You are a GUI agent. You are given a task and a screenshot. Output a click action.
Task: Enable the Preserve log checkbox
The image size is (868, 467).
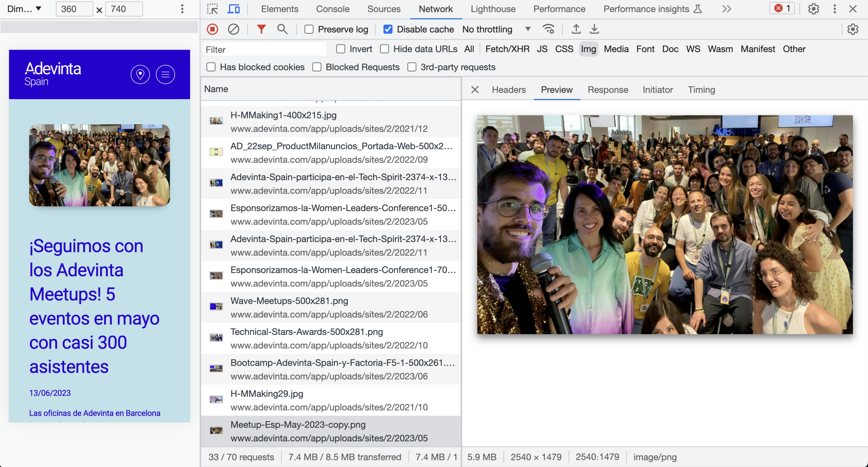point(309,29)
